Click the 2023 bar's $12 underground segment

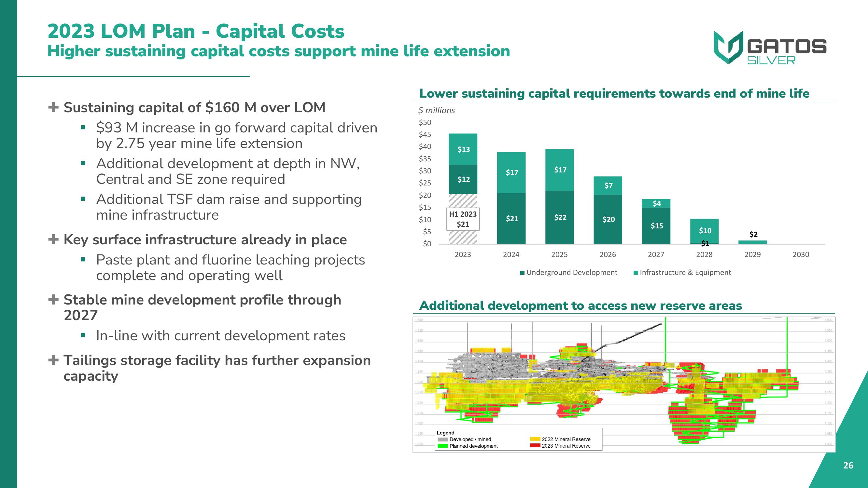click(x=463, y=179)
